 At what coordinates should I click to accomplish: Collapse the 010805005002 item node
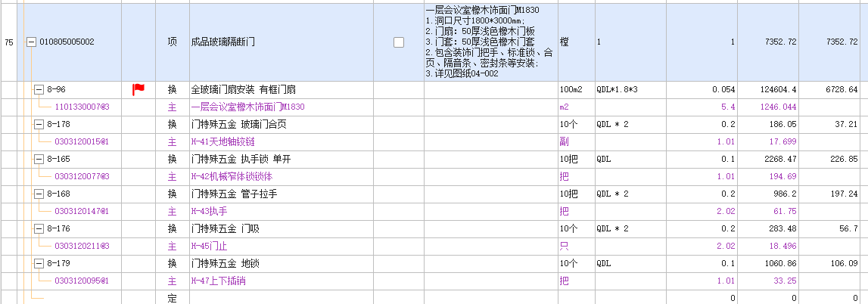pyautogui.click(x=32, y=42)
